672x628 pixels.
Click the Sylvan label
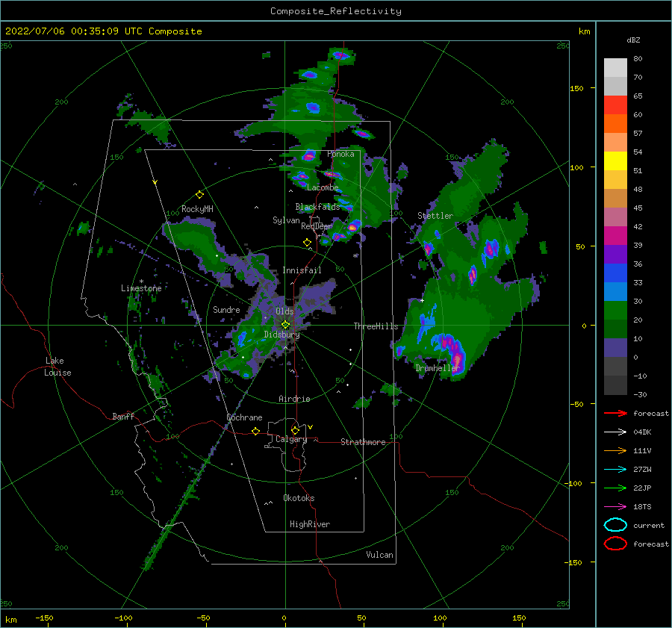pyautogui.click(x=286, y=220)
